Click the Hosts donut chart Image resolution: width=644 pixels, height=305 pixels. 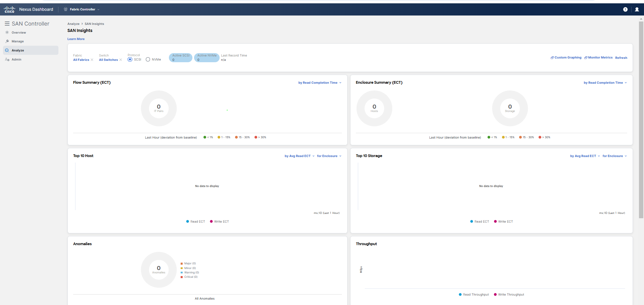374,108
